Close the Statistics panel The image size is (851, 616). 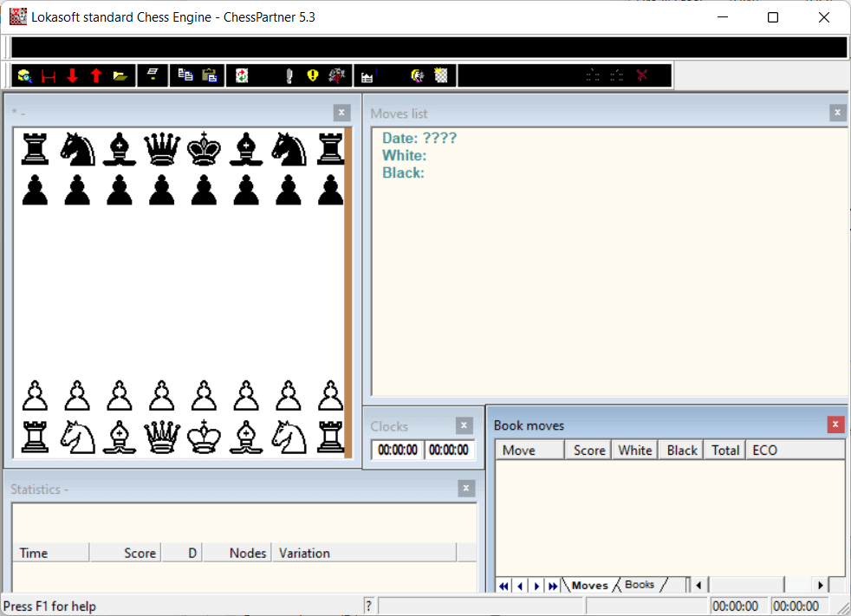pos(466,489)
